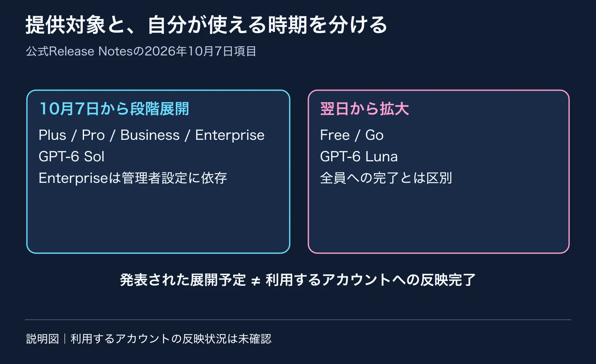The width and height of the screenshot is (596, 364).
Task: Click empty area of the pink-bordered card
Action: coord(439,219)
